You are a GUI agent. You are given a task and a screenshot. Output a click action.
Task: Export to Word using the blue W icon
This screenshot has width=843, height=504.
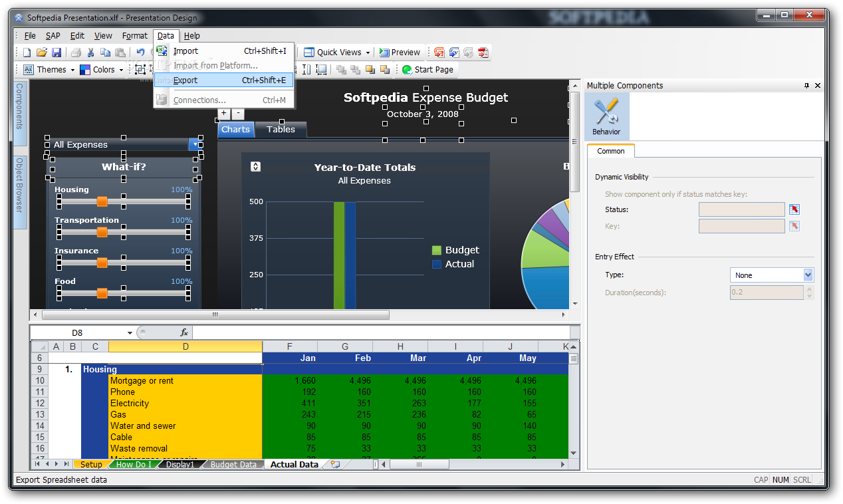click(x=454, y=53)
